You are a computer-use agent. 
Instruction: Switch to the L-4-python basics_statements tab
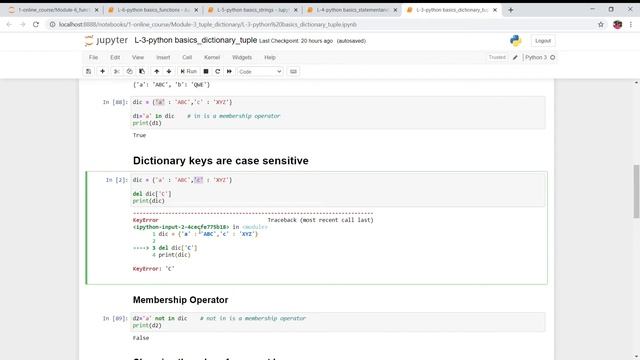click(x=352, y=10)
